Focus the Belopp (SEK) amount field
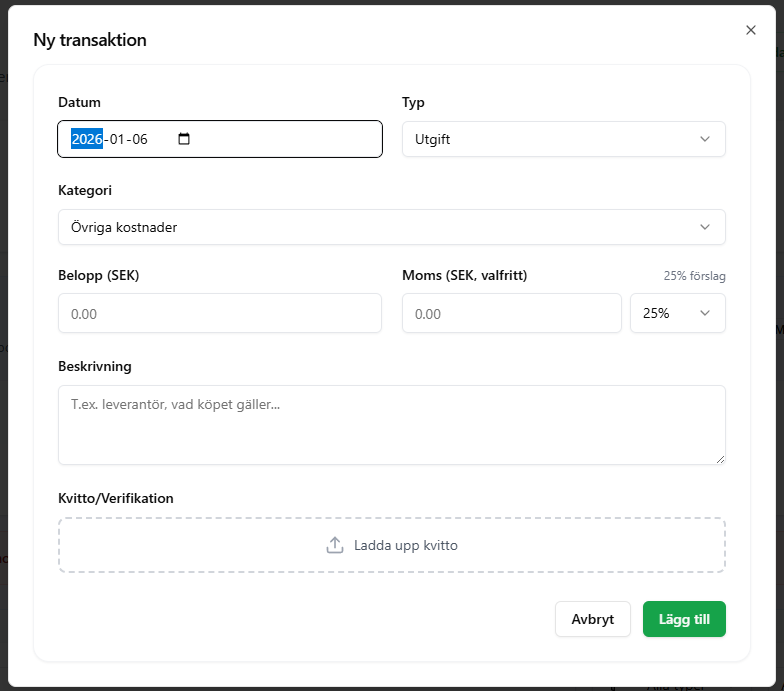Image resolution: width=784 pixels, height=691 pixels. click(220, 313)
